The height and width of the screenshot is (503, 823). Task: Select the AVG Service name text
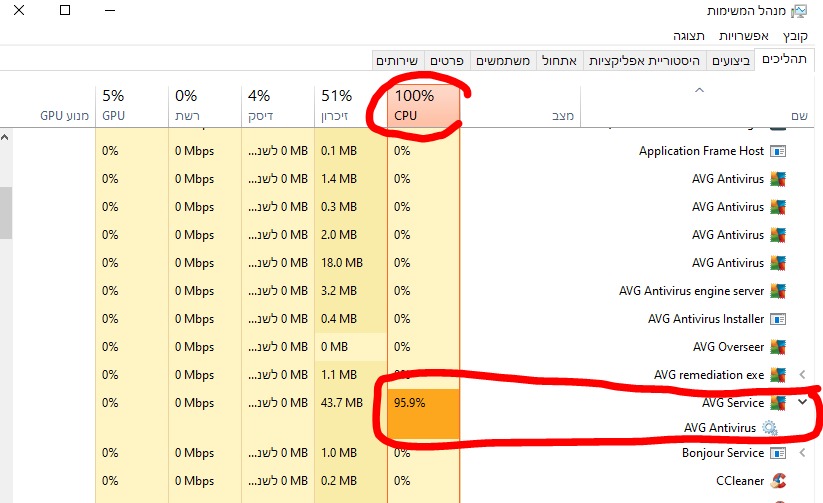click(733, 403)
